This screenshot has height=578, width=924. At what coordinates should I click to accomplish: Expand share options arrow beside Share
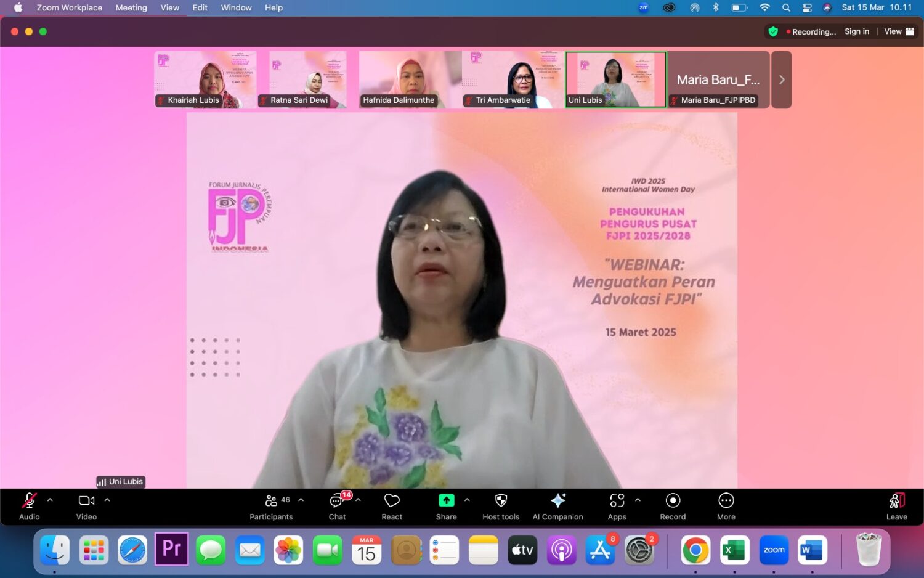[467, 500]
